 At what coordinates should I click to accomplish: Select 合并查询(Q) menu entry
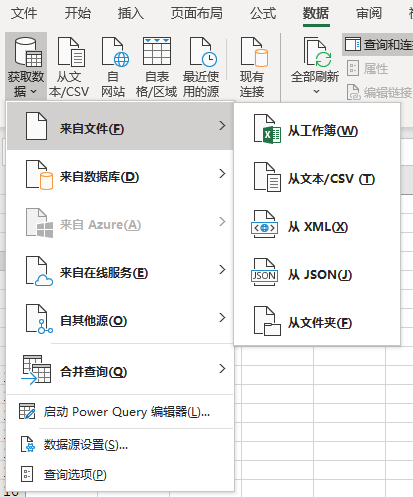[120, 369]
